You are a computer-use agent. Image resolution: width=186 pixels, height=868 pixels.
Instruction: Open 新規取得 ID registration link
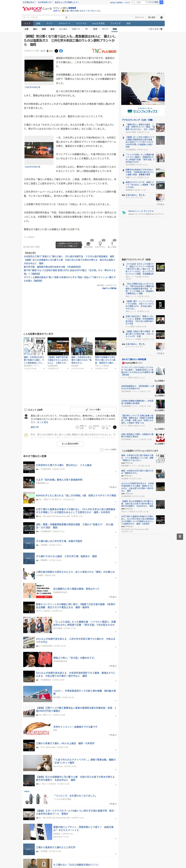point(72,8)
